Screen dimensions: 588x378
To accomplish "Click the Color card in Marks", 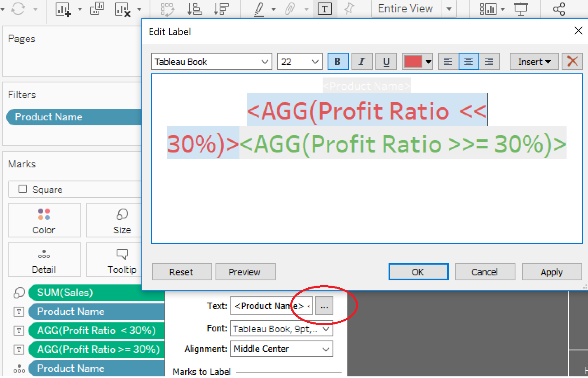I will [44, 220].
